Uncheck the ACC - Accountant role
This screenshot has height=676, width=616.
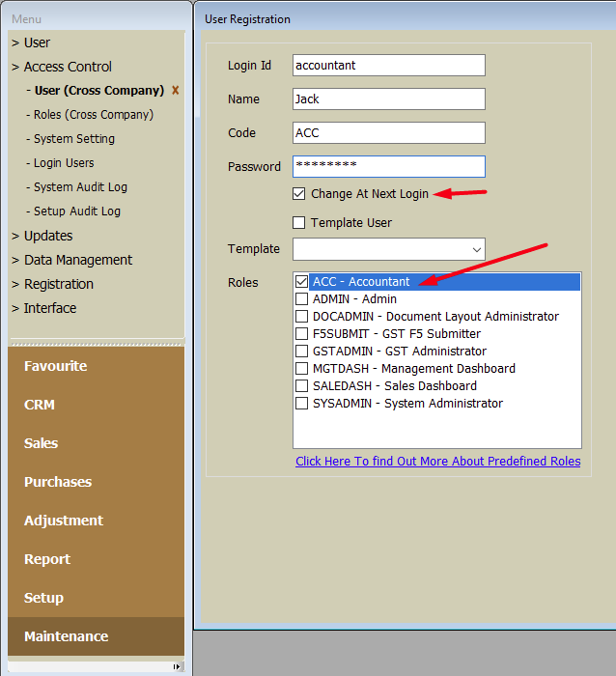302,282
